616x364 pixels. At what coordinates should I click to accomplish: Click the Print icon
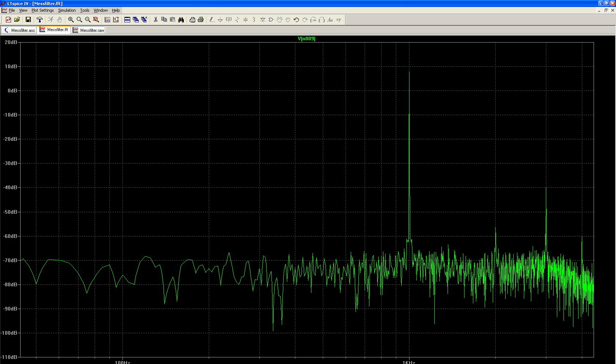pos(201,20)
